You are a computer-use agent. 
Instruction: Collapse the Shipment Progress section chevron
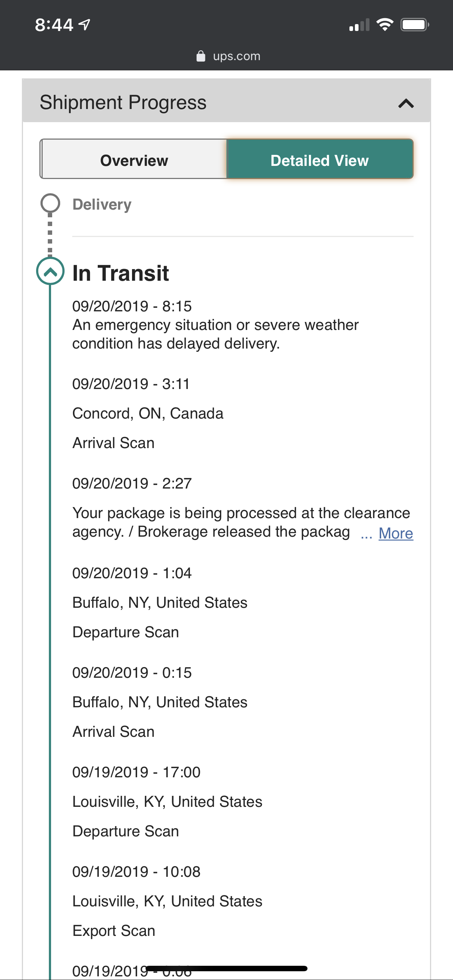[x=406, y=103]
